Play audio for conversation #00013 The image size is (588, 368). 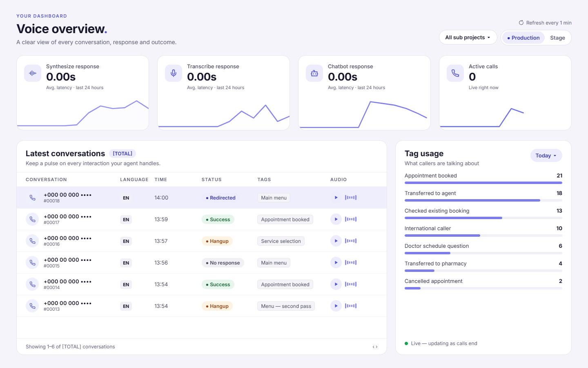point(336,306)
